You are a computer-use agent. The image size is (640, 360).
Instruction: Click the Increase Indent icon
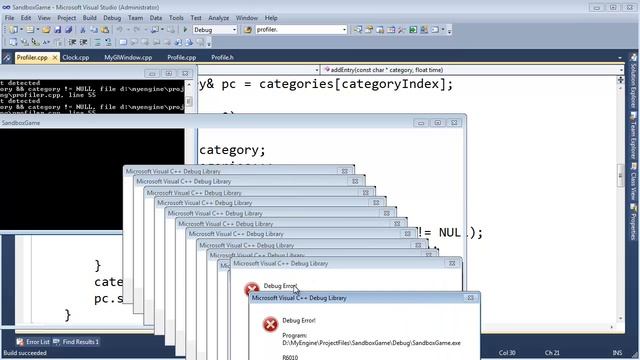(x=83, y=42)
